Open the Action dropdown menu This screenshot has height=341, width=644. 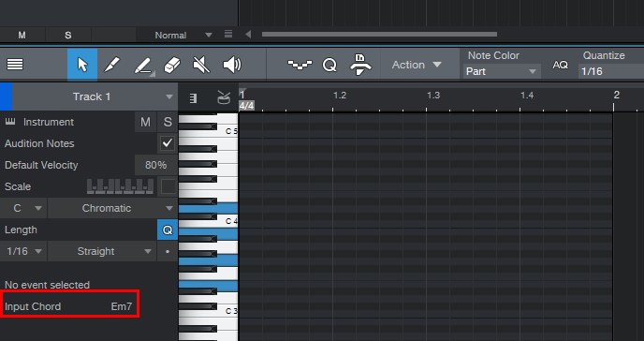[x=416, y=65]
